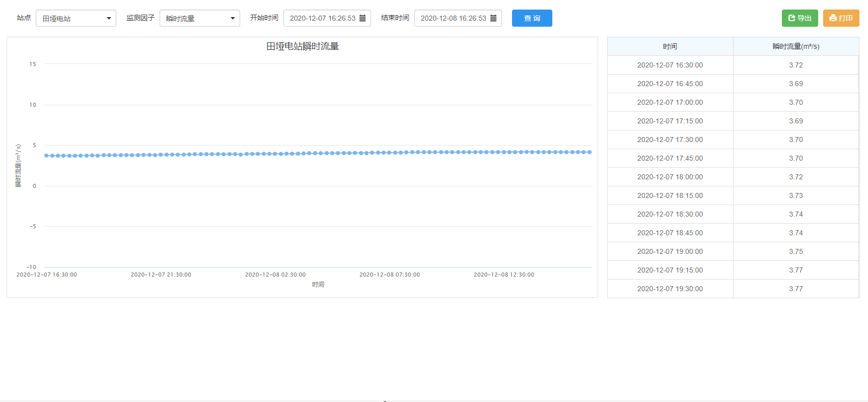
Task: Expand the 监测因子 factor dropdown
Action: (200, 18)
